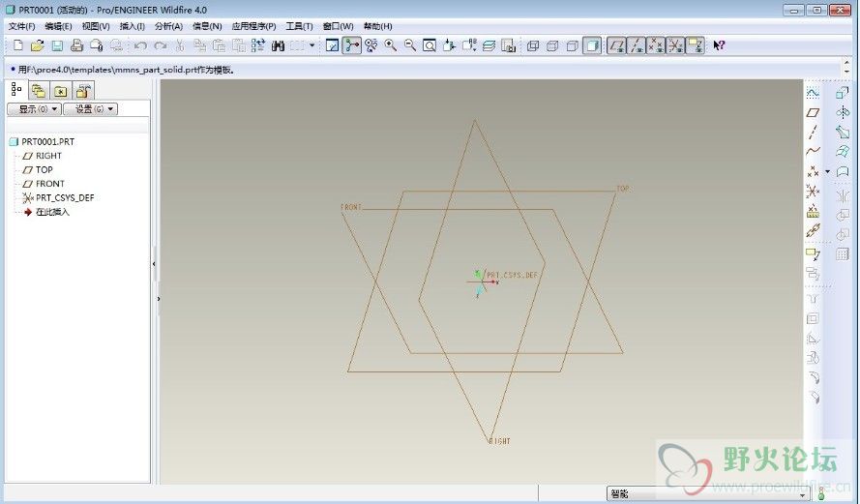Screen dimensions: 860x504
Task: Zoom in with magnifier plus icon
Action: pyautogui.click(x=391, y=45)
